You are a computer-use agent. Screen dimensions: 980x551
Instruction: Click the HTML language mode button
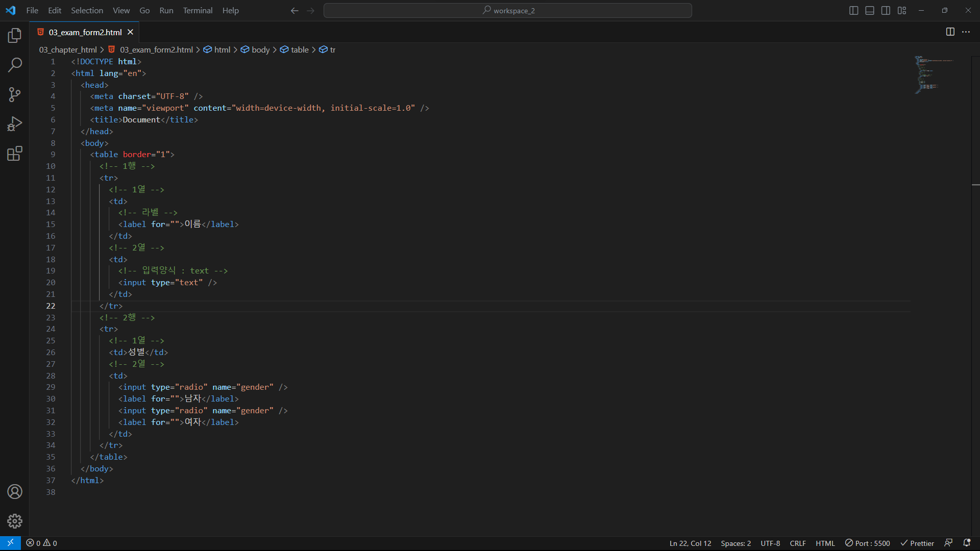click(825, 543)
